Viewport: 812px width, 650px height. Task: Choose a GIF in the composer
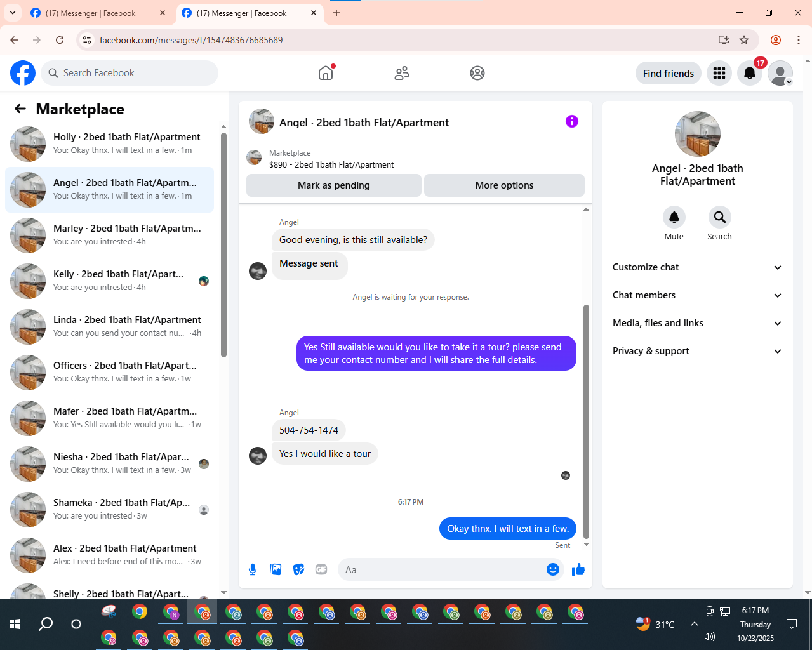point(321,569)
